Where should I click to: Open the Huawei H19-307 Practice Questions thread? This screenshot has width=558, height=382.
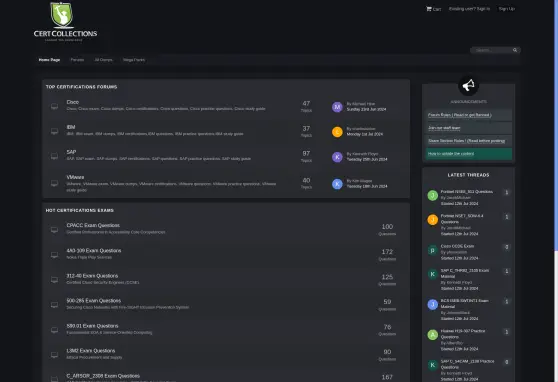point(463,334)
